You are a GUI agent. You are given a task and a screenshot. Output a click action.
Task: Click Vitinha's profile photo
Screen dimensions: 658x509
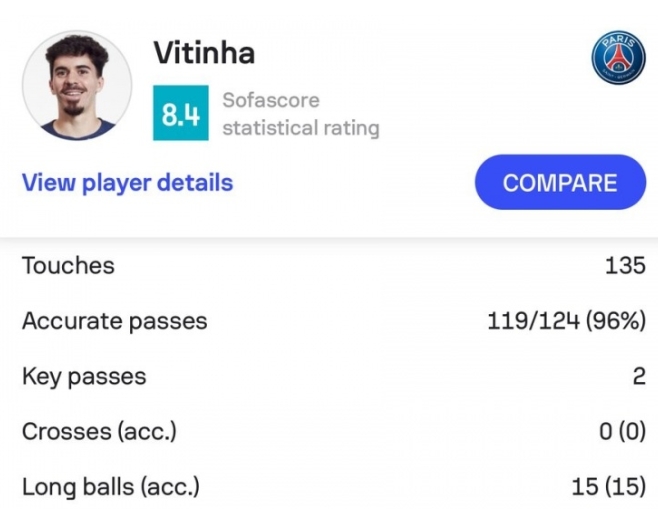coord(76,84)
